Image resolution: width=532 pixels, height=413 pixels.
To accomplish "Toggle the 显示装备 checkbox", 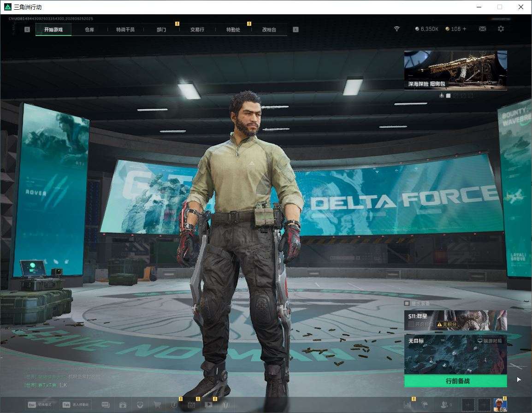I will [407, 303].
